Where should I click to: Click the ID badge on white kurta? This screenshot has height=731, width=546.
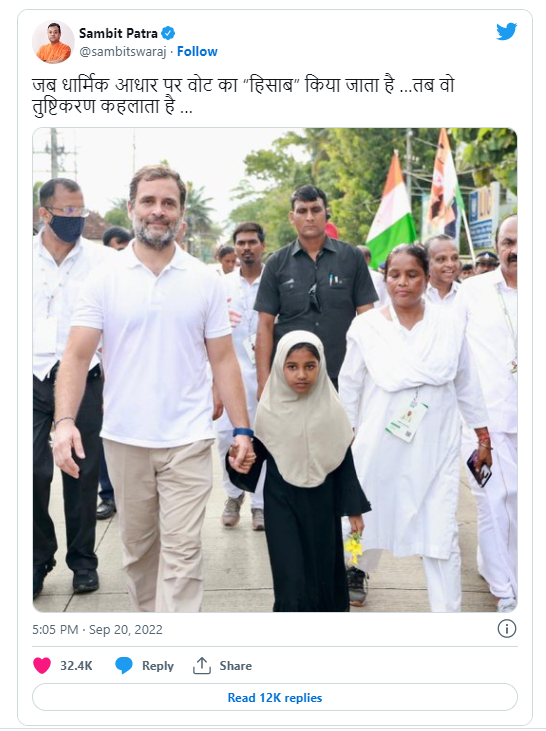(x=407, y=420)
